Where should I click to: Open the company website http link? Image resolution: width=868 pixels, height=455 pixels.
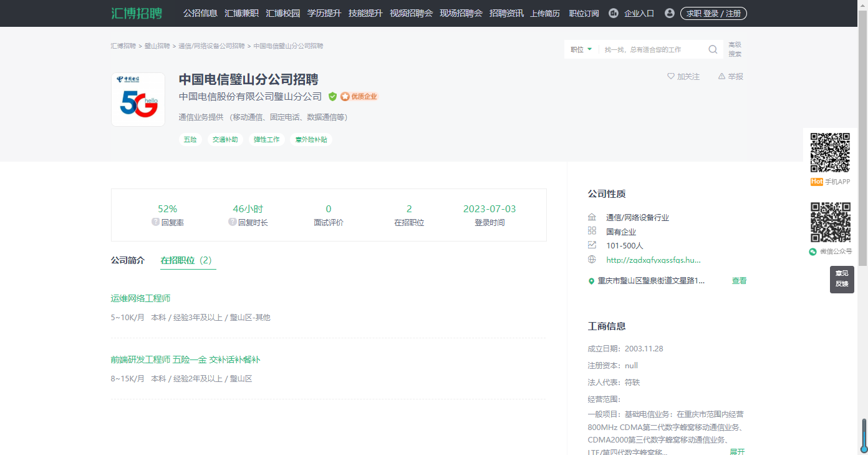tap(653, 260)
